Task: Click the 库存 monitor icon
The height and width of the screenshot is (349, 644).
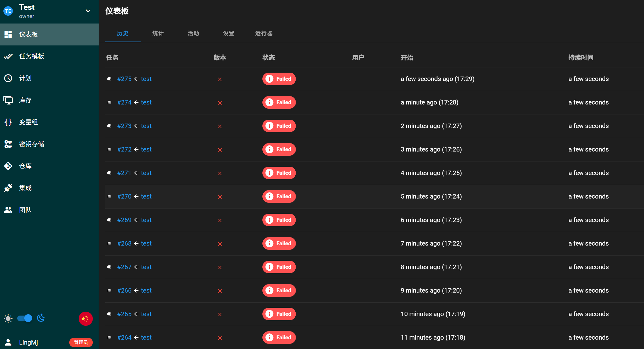Action: point(8,100)
